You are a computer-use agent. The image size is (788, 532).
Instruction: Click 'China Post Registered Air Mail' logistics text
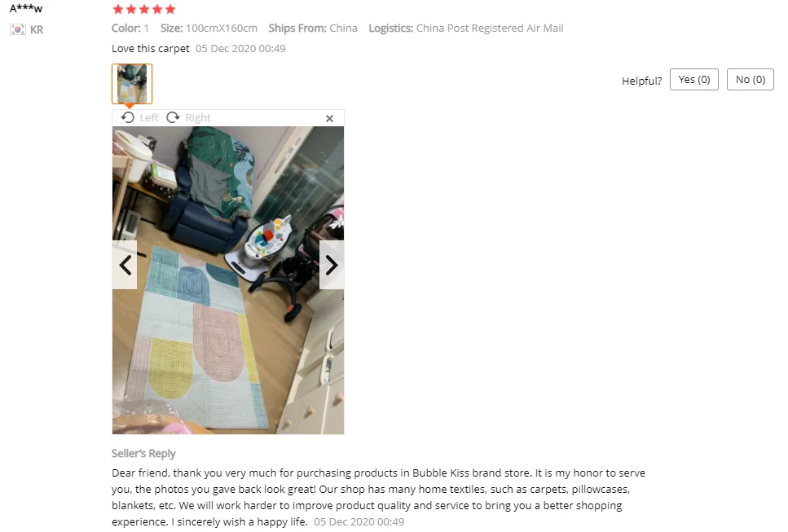pyautogui.click(x=490, y=29)
